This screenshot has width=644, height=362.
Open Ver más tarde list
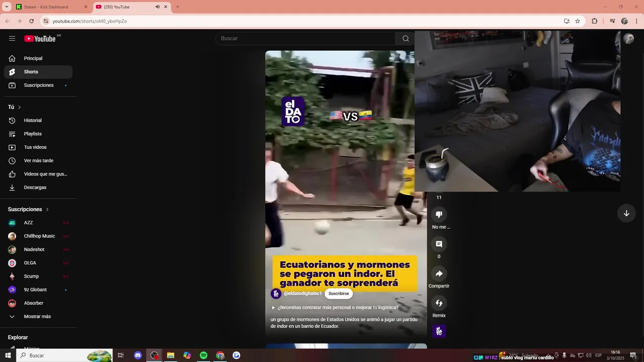pos(38,161)
